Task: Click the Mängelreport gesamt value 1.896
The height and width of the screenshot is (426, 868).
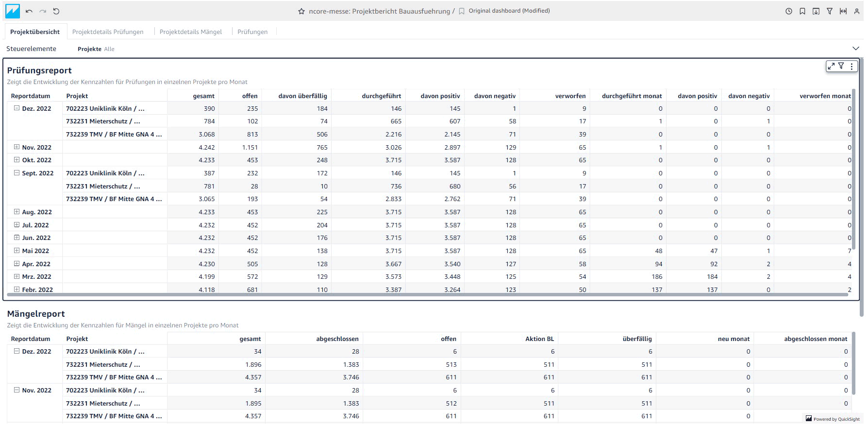Action: [253, 364]
